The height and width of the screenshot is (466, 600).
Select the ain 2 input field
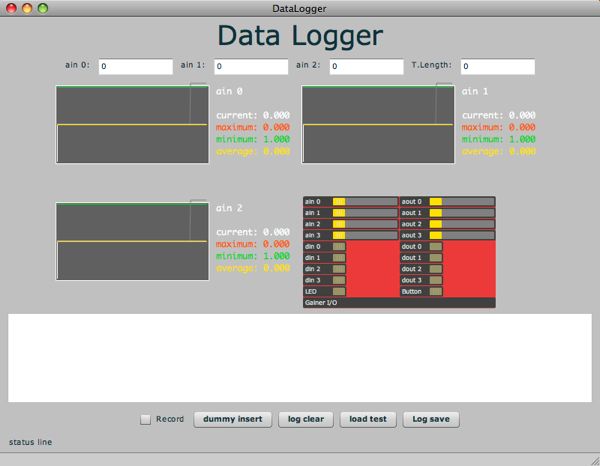tap(366, 66)
